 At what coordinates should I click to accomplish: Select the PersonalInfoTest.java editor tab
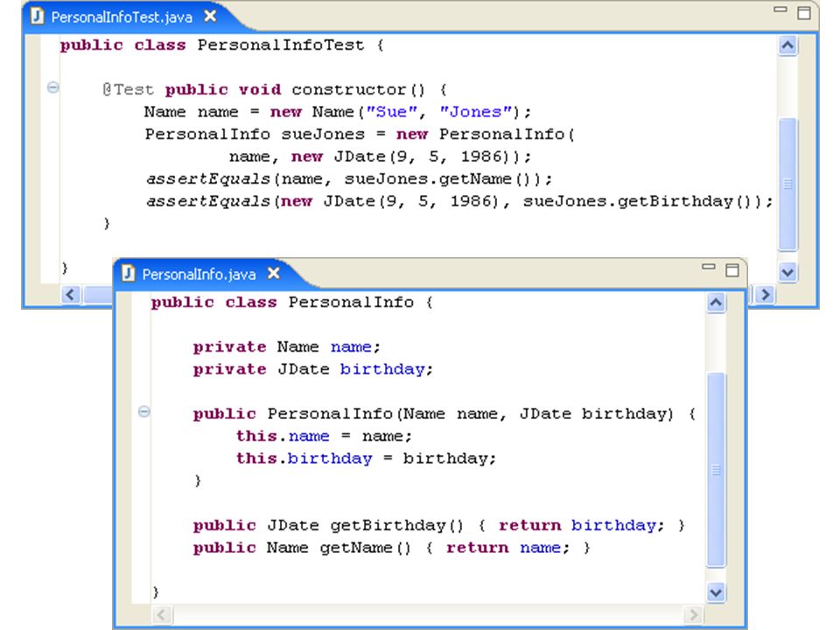[x=122, y=17]
